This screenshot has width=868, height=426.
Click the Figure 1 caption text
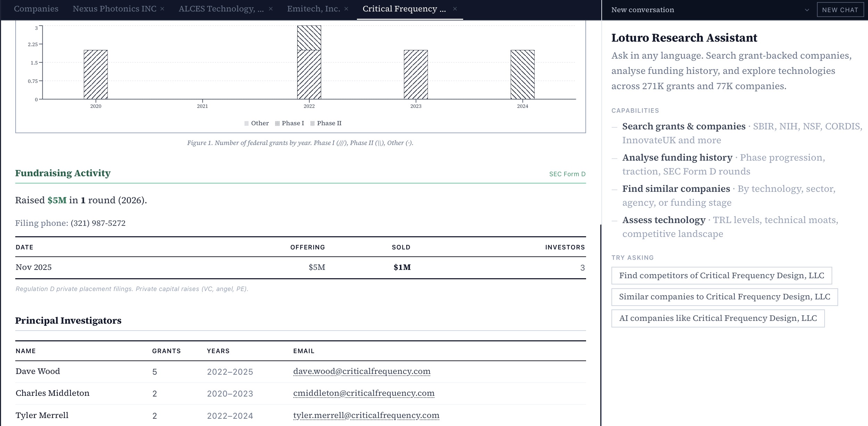coord(300,143)
